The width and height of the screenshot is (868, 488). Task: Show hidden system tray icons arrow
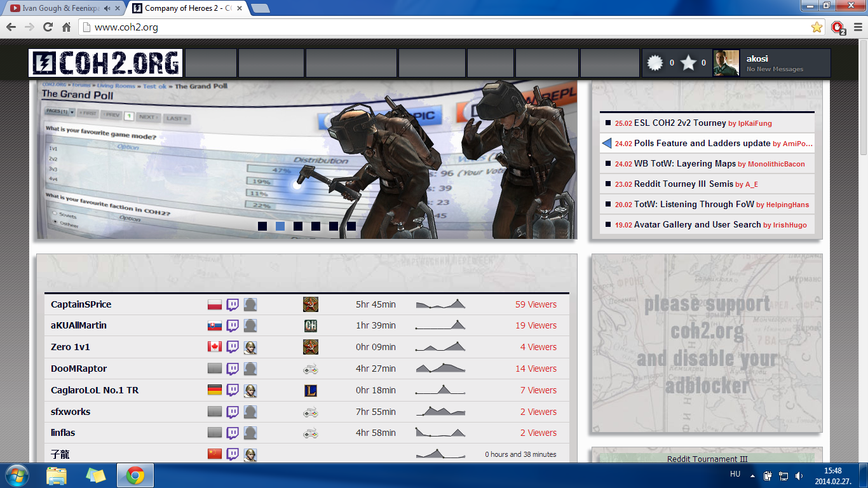pos(752,475)
